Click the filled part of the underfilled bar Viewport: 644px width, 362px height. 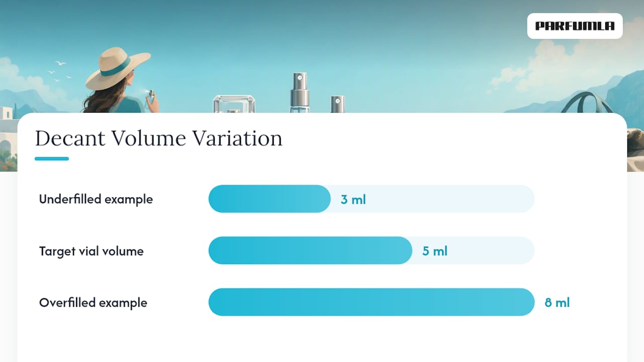[x=270, y=199]
